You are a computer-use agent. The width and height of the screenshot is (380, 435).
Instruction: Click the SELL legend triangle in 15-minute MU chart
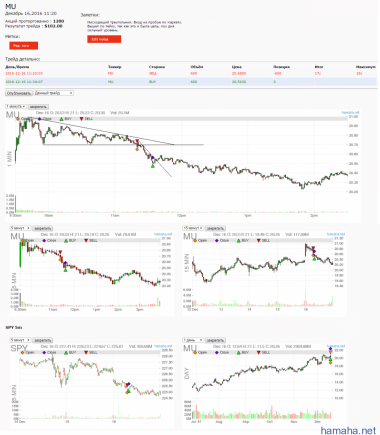point(258,240)
